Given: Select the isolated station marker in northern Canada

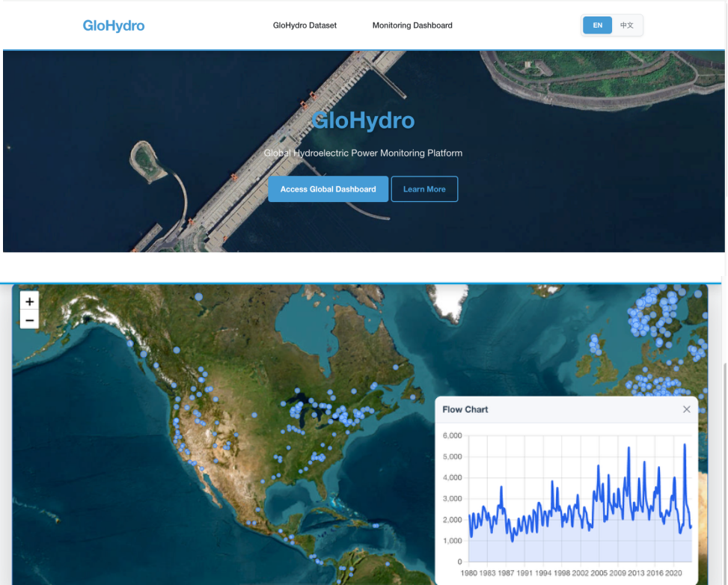Looking at the screenshot, I should [x=198, y=296].
